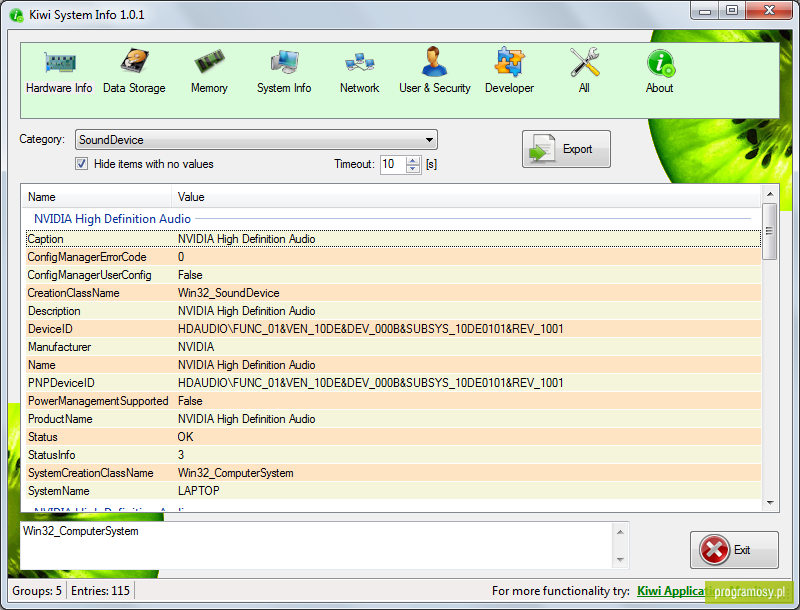The height and width of the screenshot is (610, 800).
Task: Decrease the Timeout value with down arrow
Action: point(412,168)
